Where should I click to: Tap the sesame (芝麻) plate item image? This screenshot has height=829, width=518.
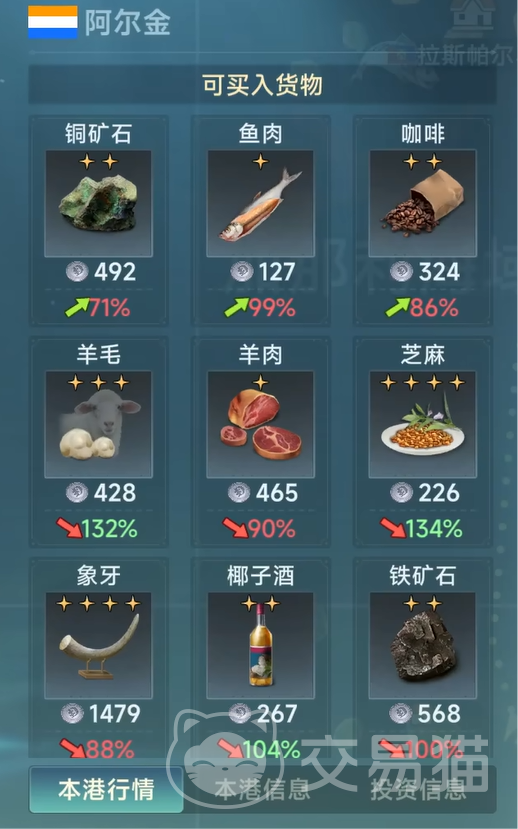(x=423, y=425)
